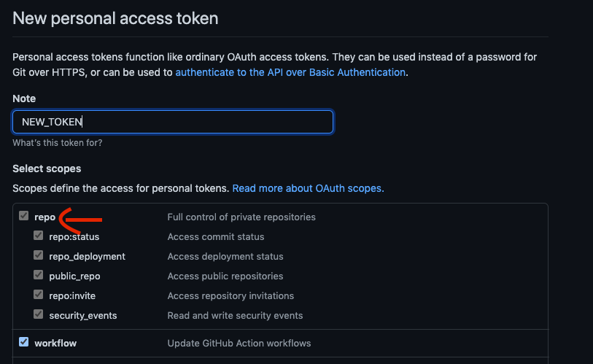
Task: Click the 'repo_deployment' label text
Action: (87, 256)
